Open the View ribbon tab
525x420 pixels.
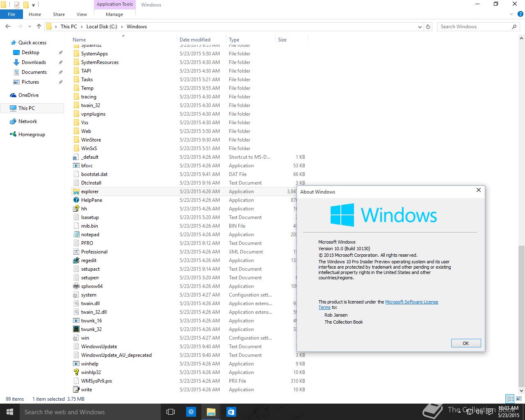tap(82, 14)
